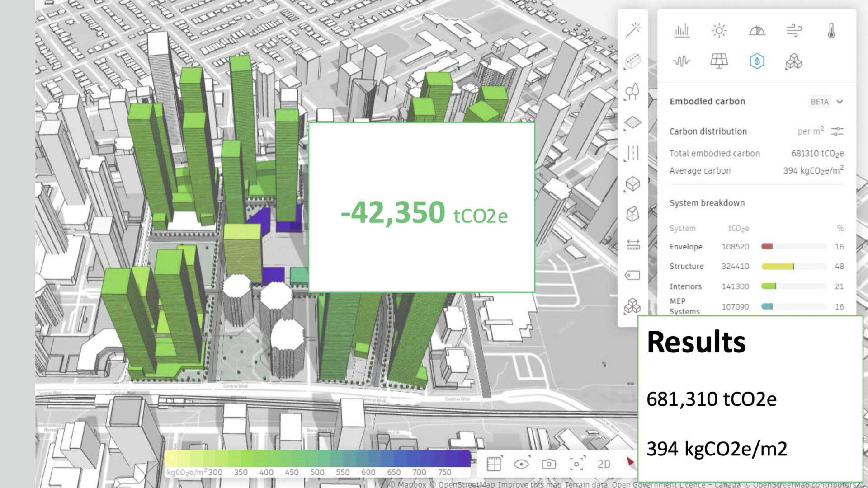
Task: Click the kgCO2e/m² color legend bar
Action: (317, 458)
